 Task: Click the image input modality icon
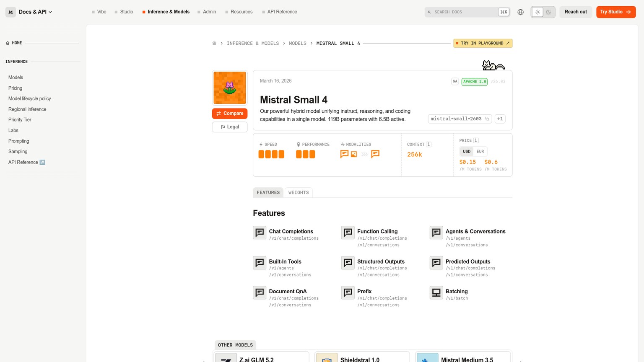pyautogui.click(x=354, y=154)
